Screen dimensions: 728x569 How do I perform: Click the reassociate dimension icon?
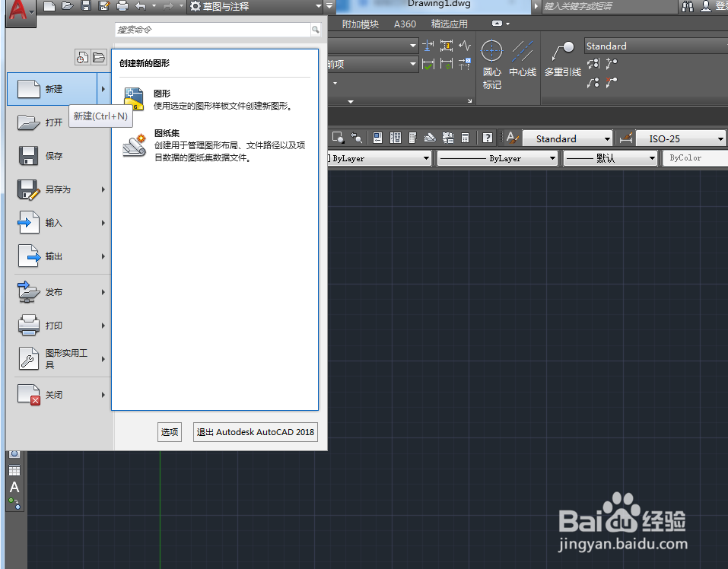(465, 64)
